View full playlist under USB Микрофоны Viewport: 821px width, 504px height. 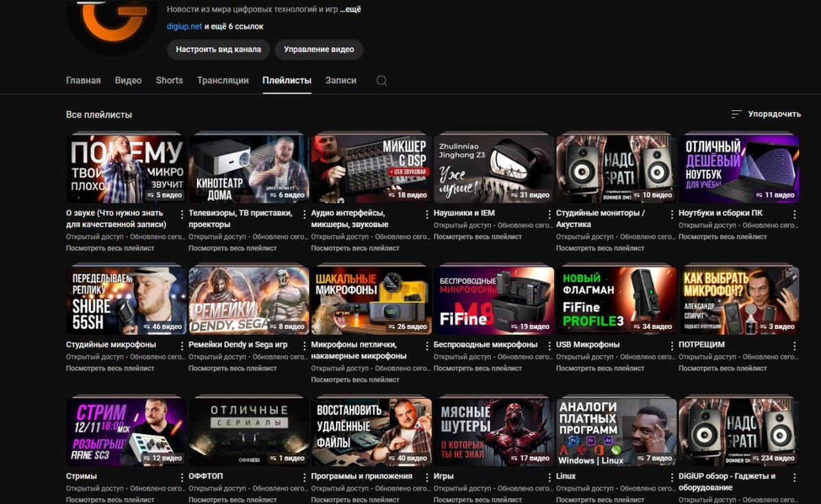(600, 368)
